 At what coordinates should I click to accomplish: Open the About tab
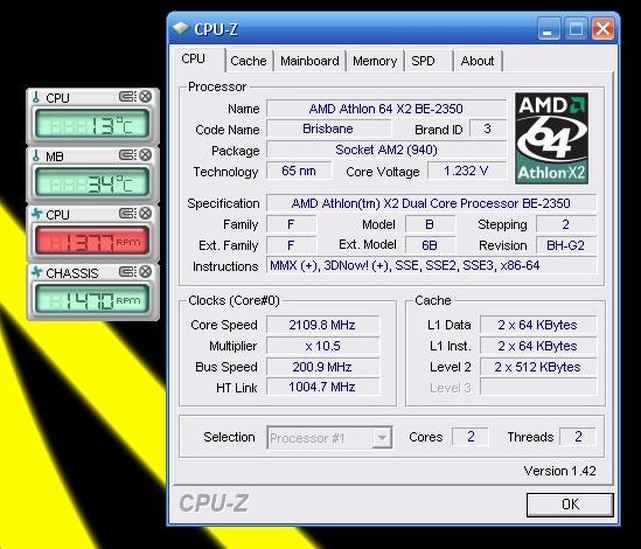[x=477, y=61]
